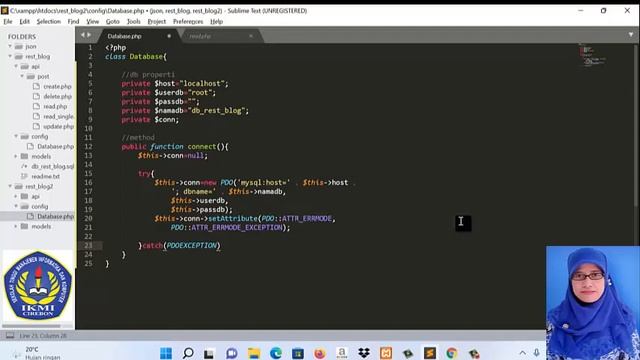Select the highlighted Database.php under rest_blog2

pos(56,216)
